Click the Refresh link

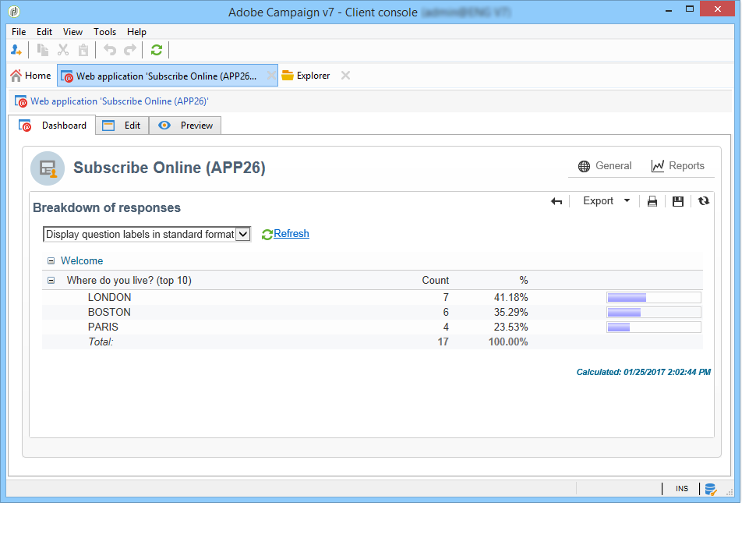pyautogui.click(x=291, y=234)
